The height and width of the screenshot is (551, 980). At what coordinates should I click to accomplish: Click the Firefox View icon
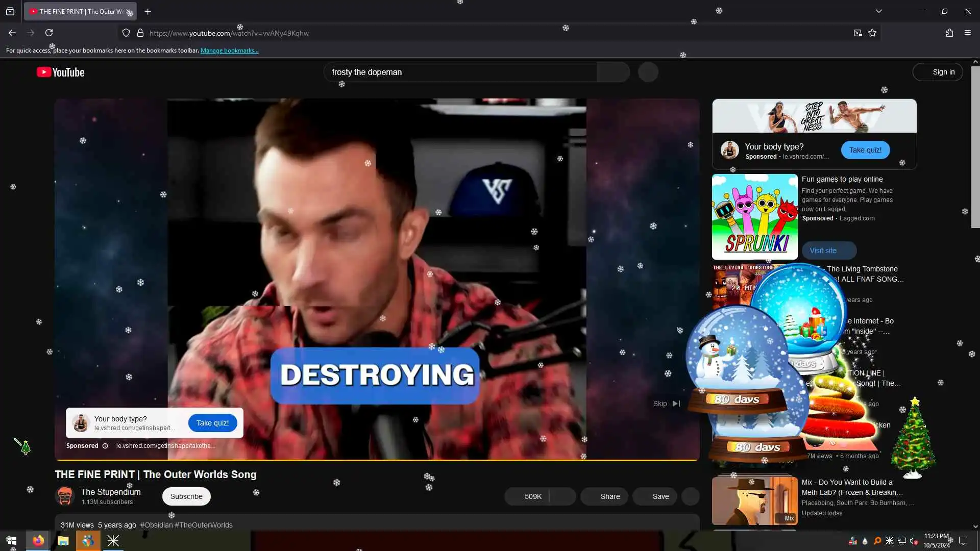pos(10,11)
